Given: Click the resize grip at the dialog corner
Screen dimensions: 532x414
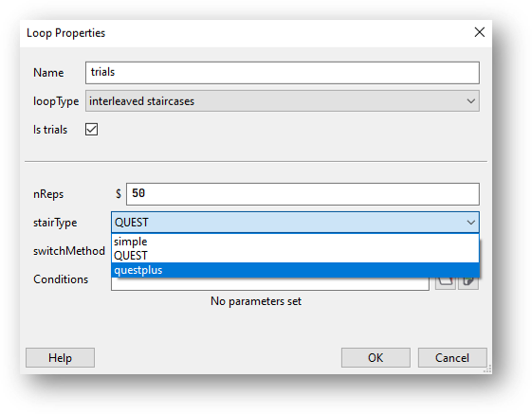Looking at the screenshot, I should tap(487, 369).
